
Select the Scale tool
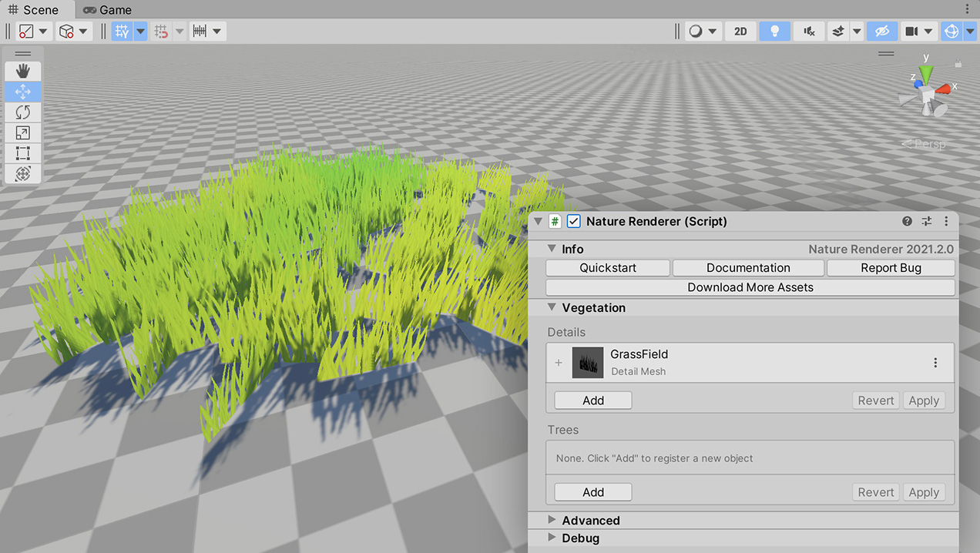(x=22, y=132)
